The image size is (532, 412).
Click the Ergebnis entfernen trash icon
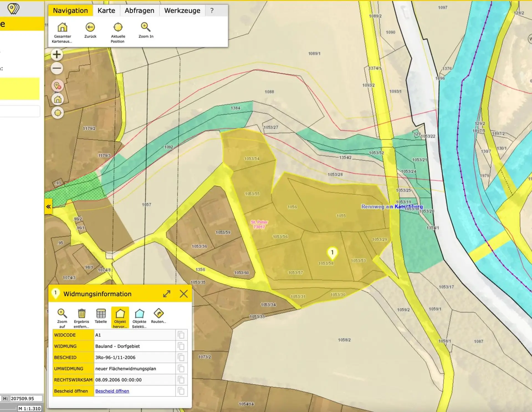click(x=81, y=314)
